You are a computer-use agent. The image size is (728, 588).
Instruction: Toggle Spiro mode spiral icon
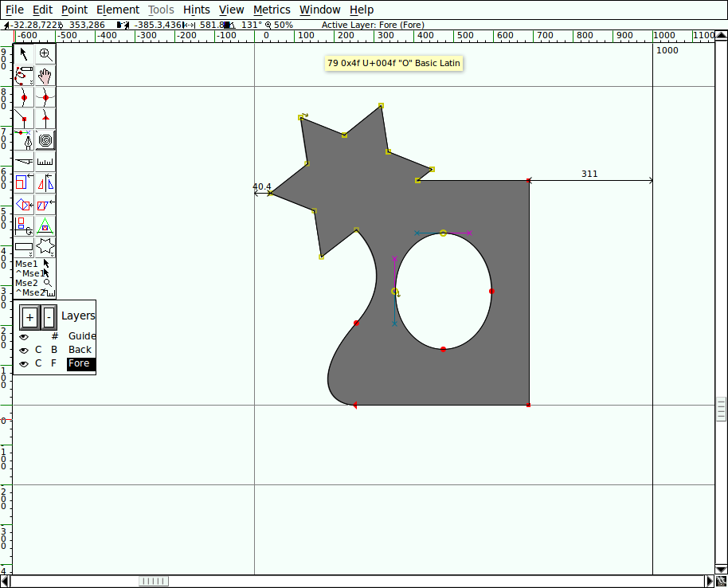click(45, 141)
